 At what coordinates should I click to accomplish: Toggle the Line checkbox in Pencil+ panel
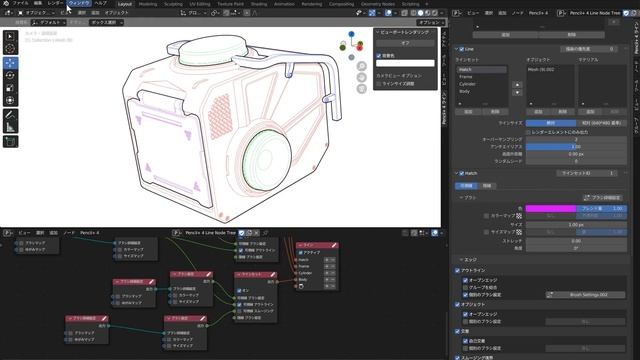pos(462,49)
